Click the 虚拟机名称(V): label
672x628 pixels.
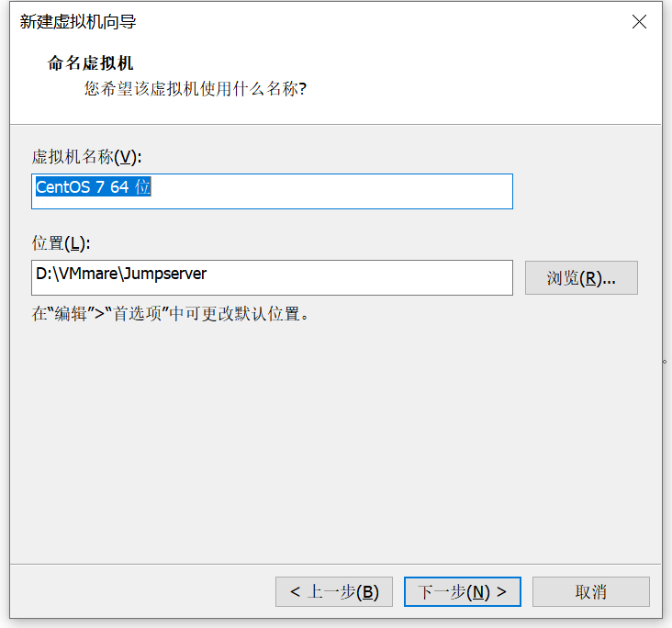pos(86,157)
